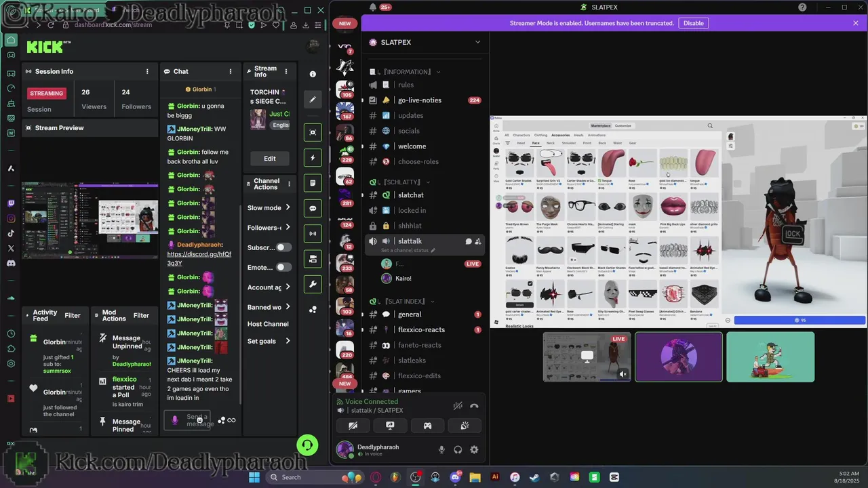This screenshot has width=868, height=488.
Task: Open the Instagram icon in browser sidebar
Action: (x=11, y=218)
